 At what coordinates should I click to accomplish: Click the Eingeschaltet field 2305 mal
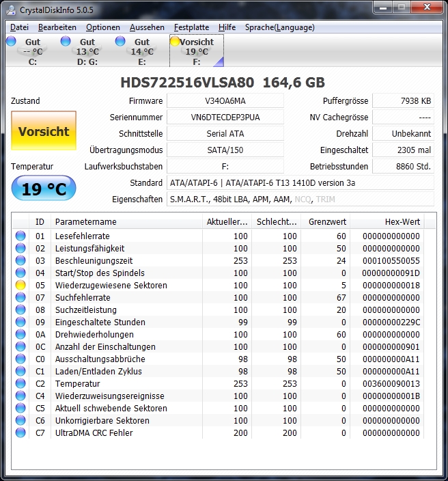(403, 150)
